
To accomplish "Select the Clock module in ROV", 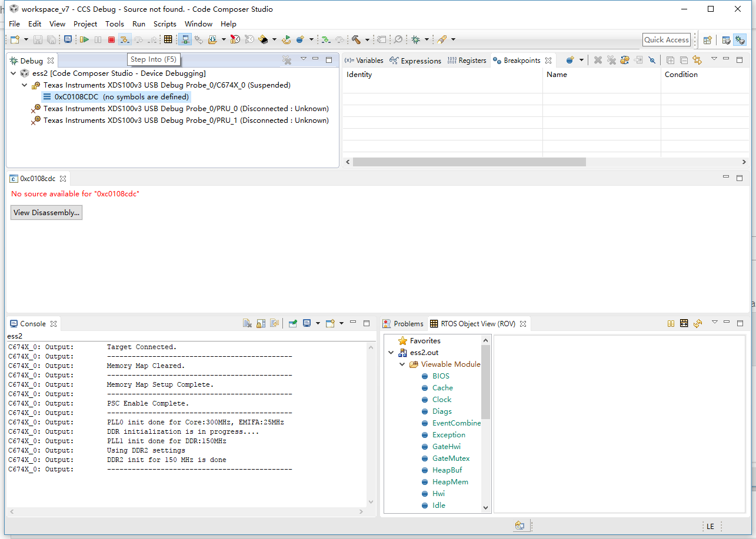I will click(x=437, y=400).
